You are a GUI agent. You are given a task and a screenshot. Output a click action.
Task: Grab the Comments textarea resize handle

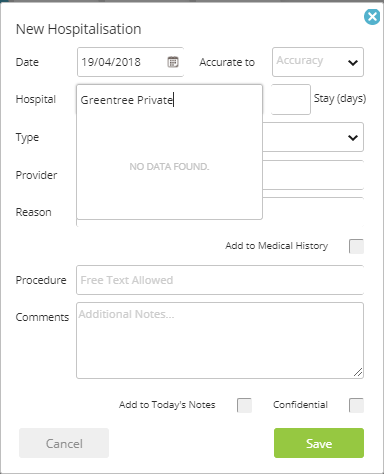click(358, 373)
